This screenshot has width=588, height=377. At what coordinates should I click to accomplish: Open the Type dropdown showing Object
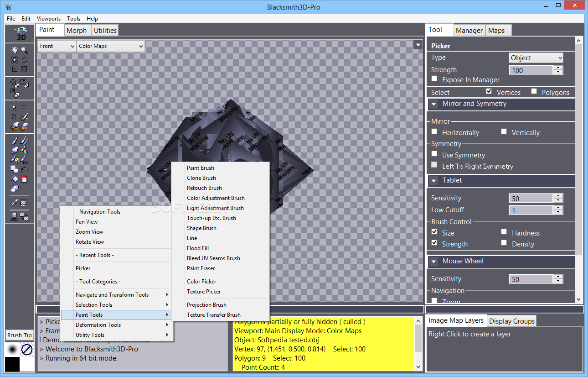coord(536,58)
